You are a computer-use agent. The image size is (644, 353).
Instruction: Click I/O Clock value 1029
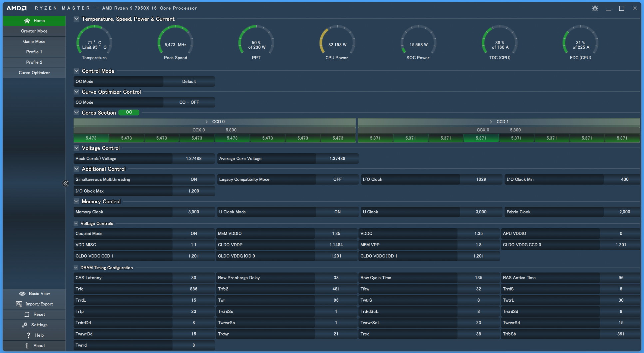click(x=481, y=179)
